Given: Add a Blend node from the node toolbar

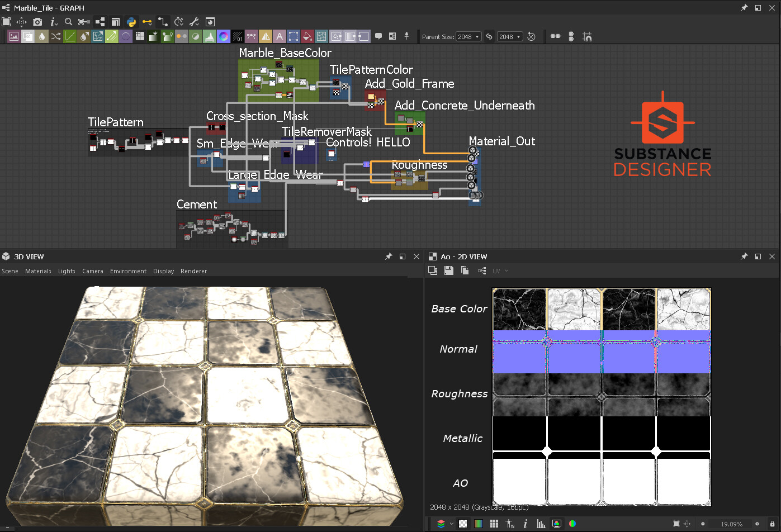Looking at the screenshot, I should coord(28,37).
